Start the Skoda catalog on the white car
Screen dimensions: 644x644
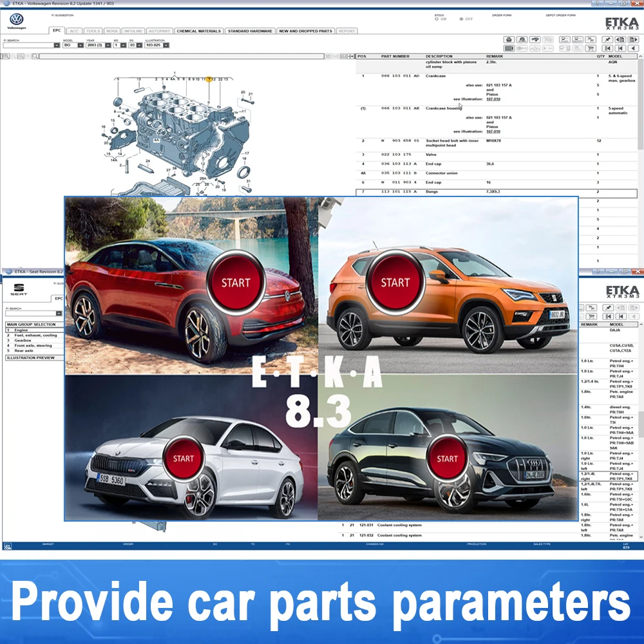click(183, 459)
